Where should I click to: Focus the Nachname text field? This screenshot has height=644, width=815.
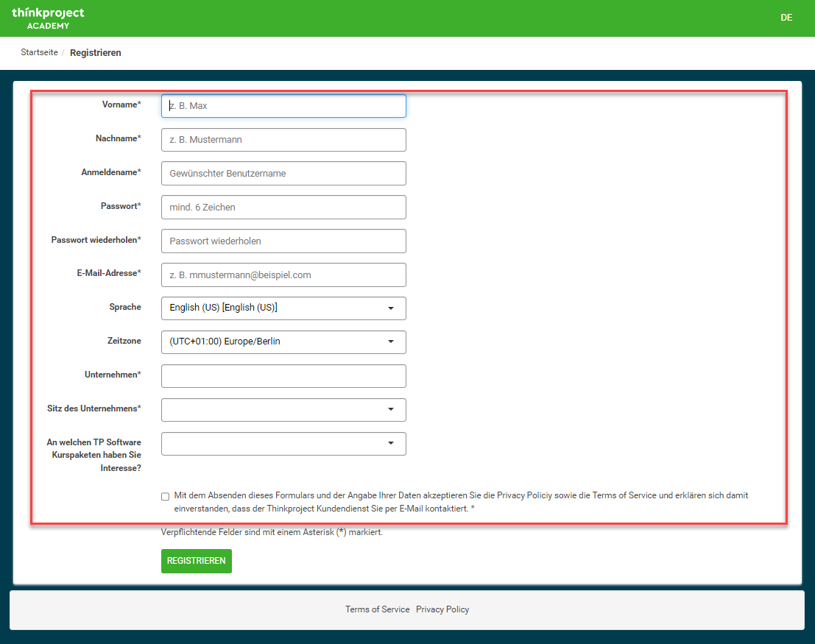pyautogui.click(x=283, y=140)
